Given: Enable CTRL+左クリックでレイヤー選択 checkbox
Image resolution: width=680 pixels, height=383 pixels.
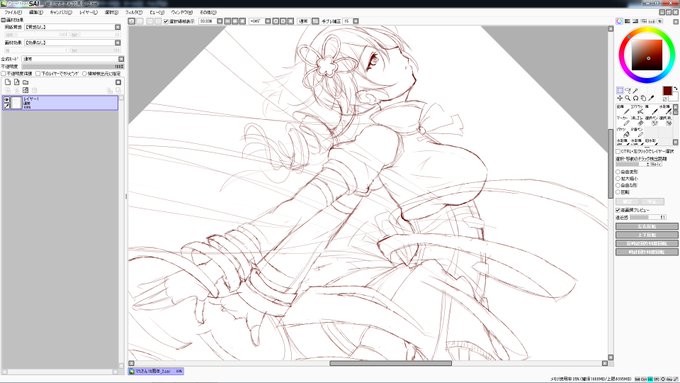Looking at the screenshot, I should coord(618,152).
